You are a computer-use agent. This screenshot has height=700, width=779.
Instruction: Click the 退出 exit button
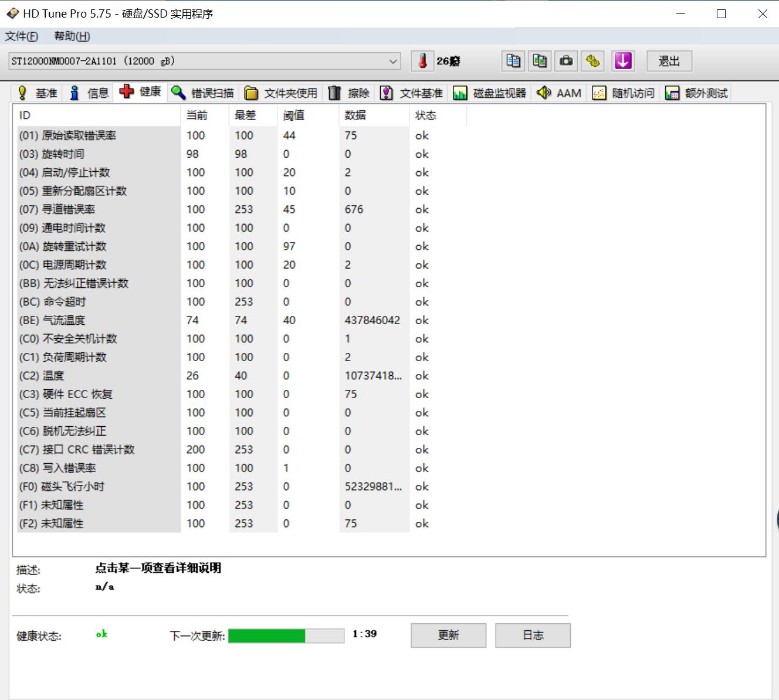668,60
